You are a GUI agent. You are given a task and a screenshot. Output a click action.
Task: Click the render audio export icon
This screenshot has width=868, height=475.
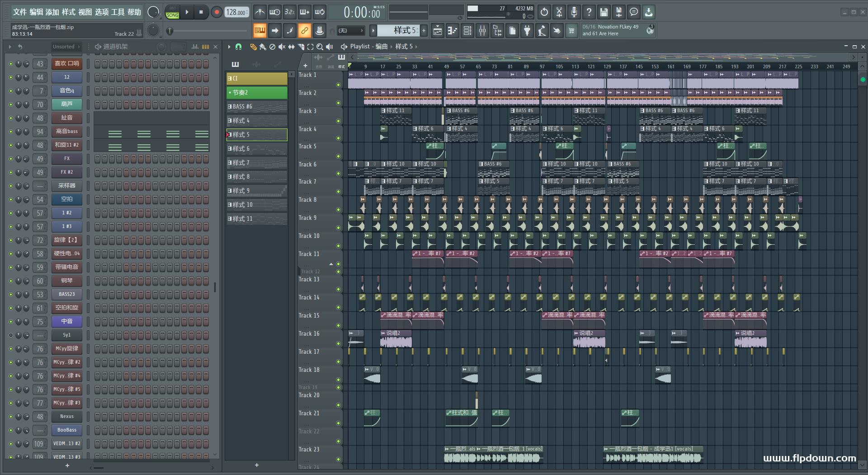tap(619, 12)
